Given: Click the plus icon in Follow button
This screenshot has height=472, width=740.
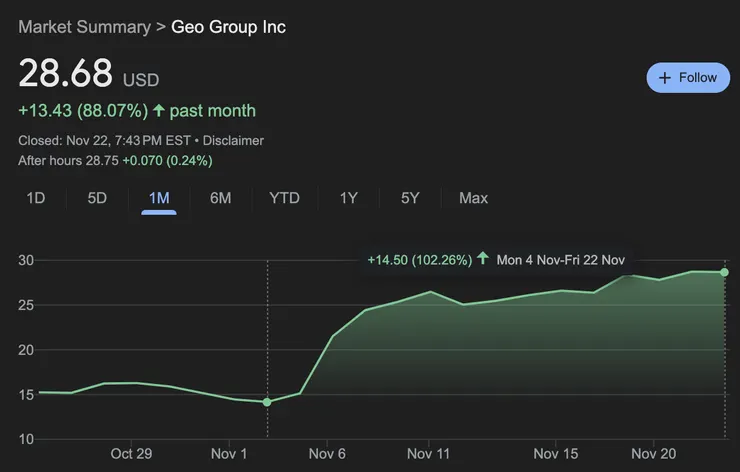Looking at the screenshot, I should tap(664, 78).
